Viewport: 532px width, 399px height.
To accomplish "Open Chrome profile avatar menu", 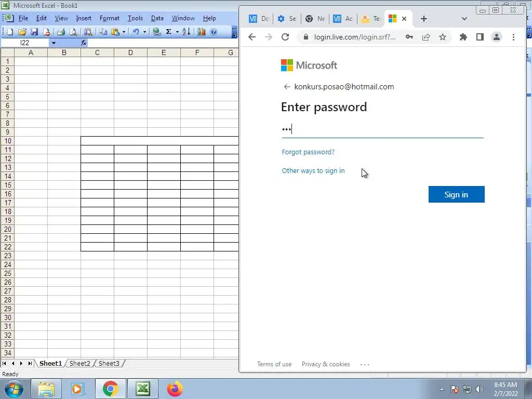I will tap(496, 37).
